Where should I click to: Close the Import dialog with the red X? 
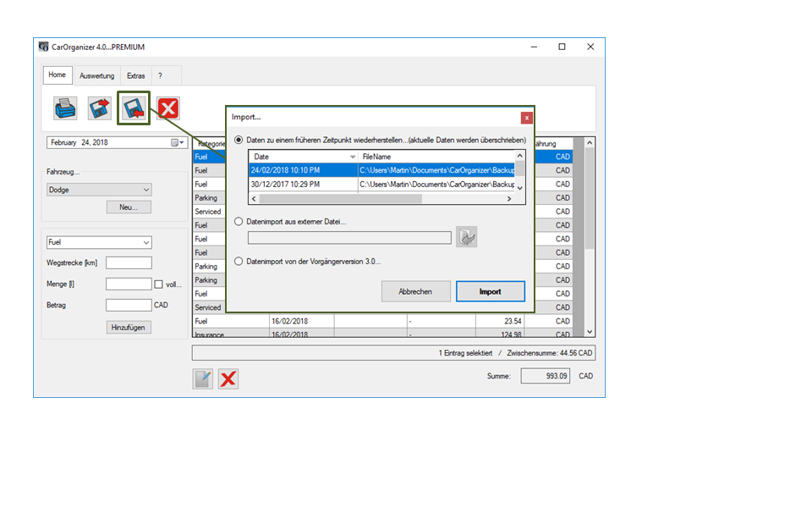[x=526, y=118]
